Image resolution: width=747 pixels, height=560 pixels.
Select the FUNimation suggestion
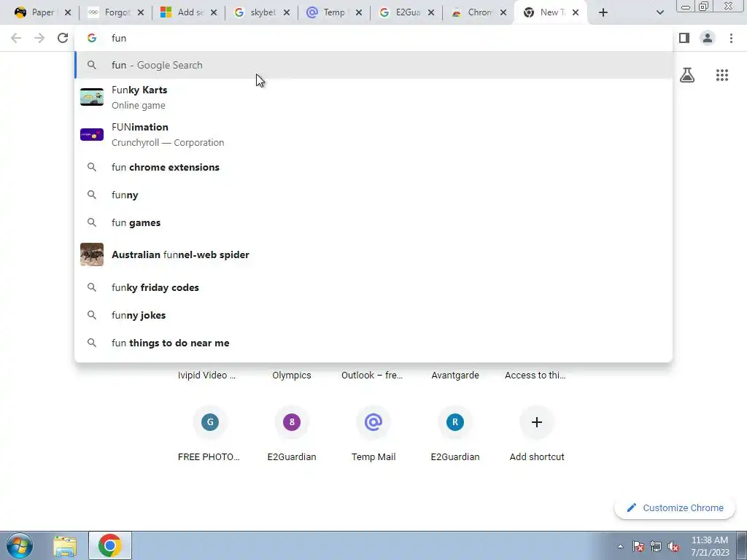tap(373, 134)
